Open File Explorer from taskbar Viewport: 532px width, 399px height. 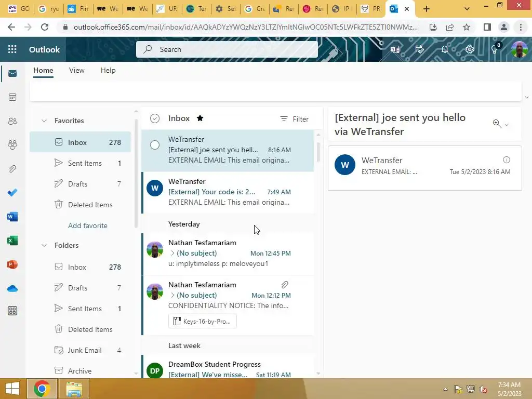74,389
